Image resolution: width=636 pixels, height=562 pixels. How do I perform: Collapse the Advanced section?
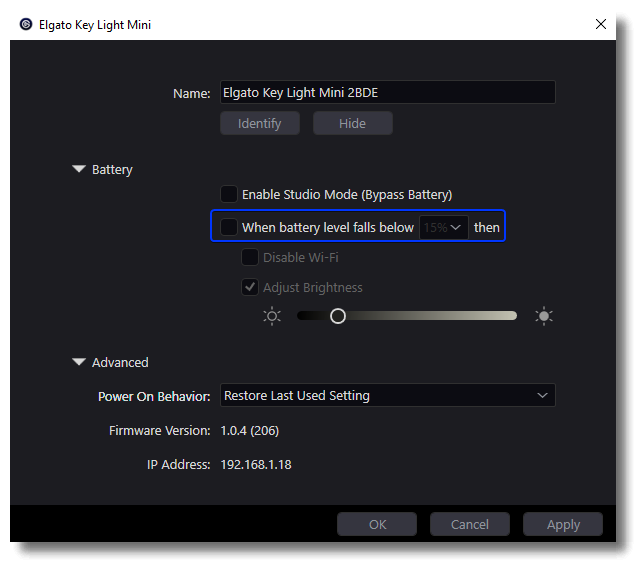click(79, 362)
